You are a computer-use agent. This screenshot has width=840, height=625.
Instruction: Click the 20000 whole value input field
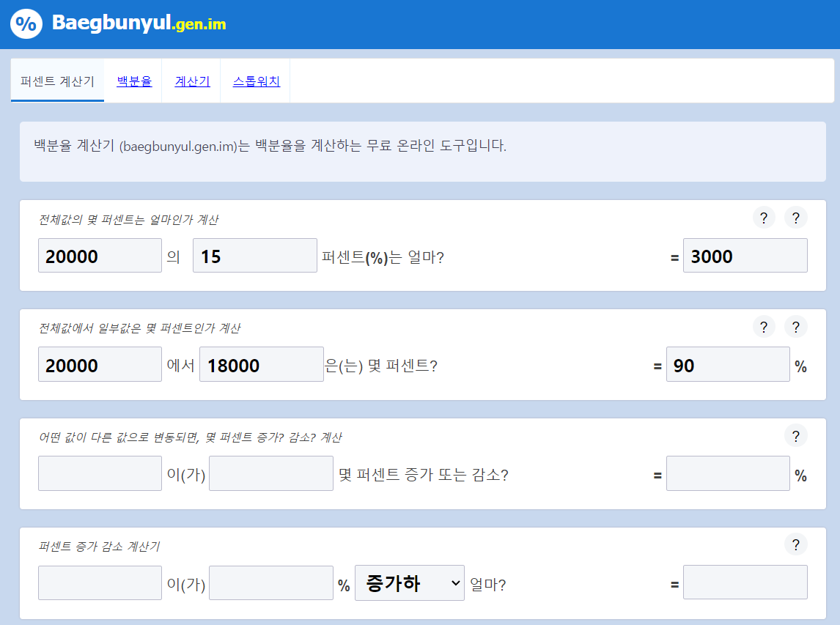point(100,255)
